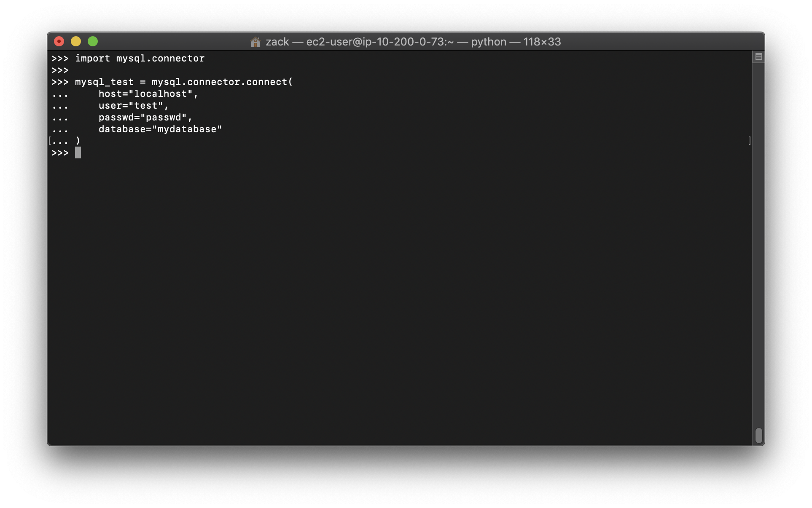Click on user="test" text
The width and height of the screenshot is (812, 508).
coord(133,106)
